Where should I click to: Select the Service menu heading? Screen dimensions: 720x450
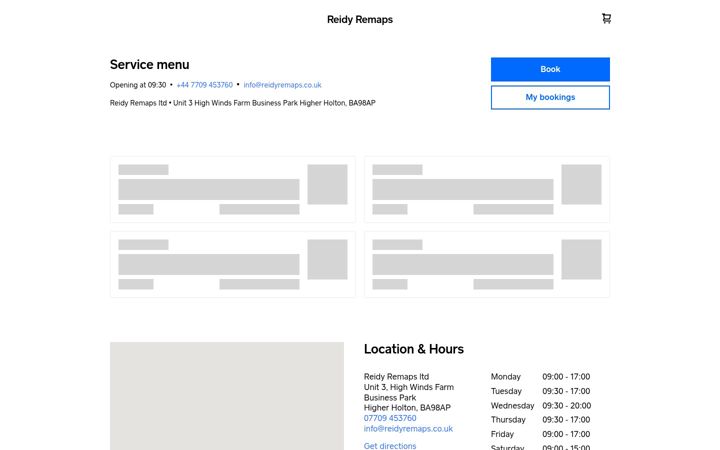pos(149,64)
